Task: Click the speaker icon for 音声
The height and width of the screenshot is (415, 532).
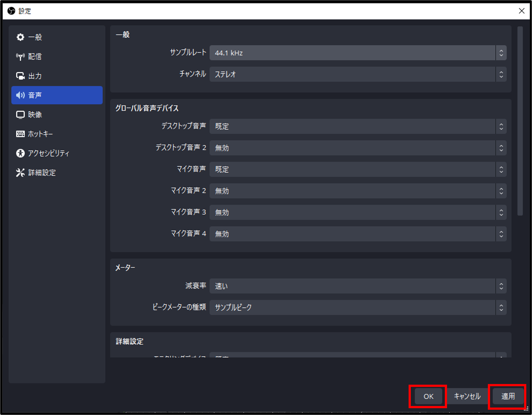Action: pyautogui.click(x=20, y=95)
